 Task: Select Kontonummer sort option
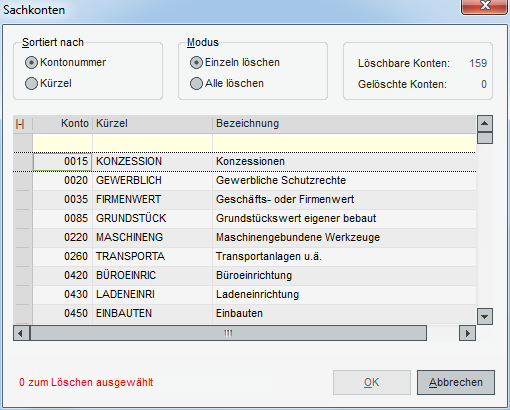[65, 63]
